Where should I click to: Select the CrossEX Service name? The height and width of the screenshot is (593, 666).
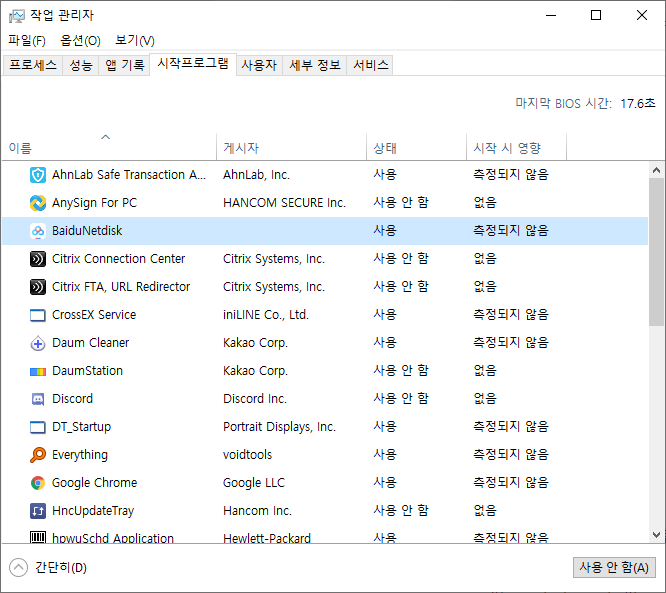(x=94, y=315)
